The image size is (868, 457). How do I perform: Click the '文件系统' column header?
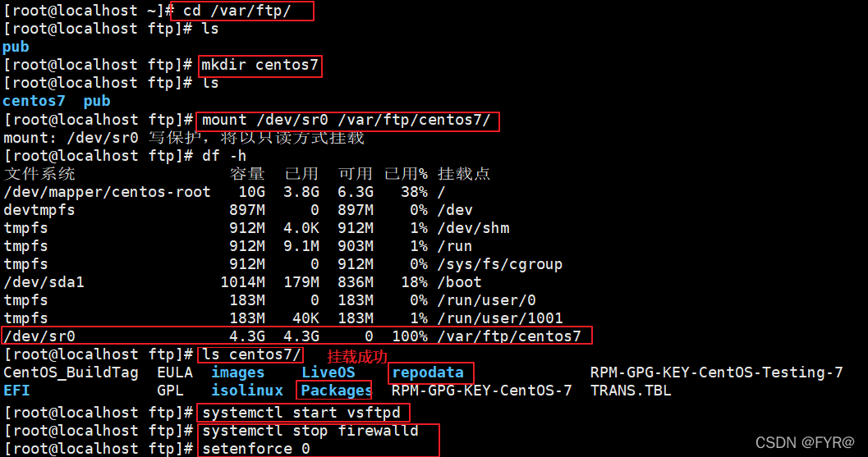pos(39,174)
